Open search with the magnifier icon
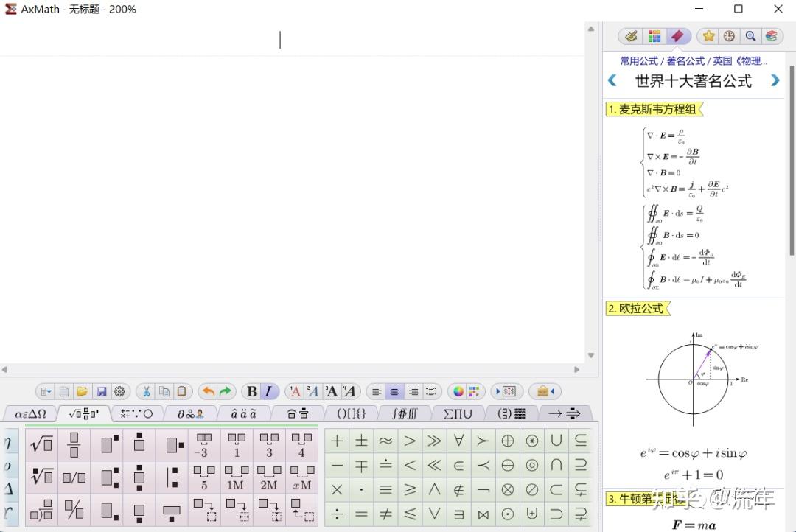796x532 pixels. 750,36
